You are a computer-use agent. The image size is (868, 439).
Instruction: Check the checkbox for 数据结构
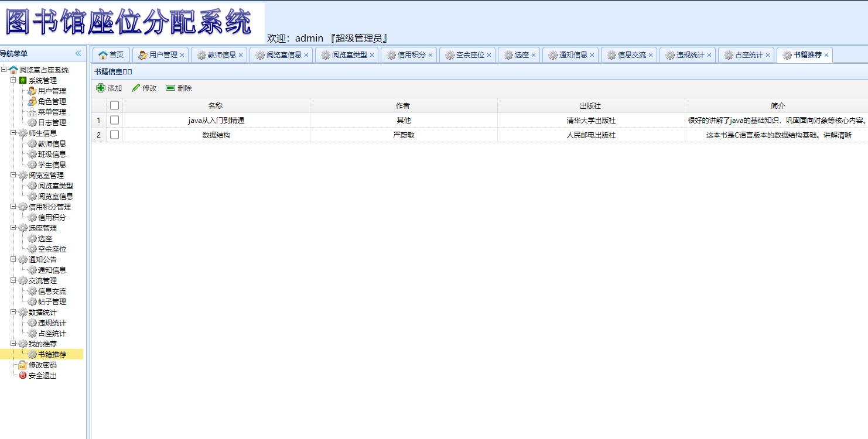(x=114, y=135)
